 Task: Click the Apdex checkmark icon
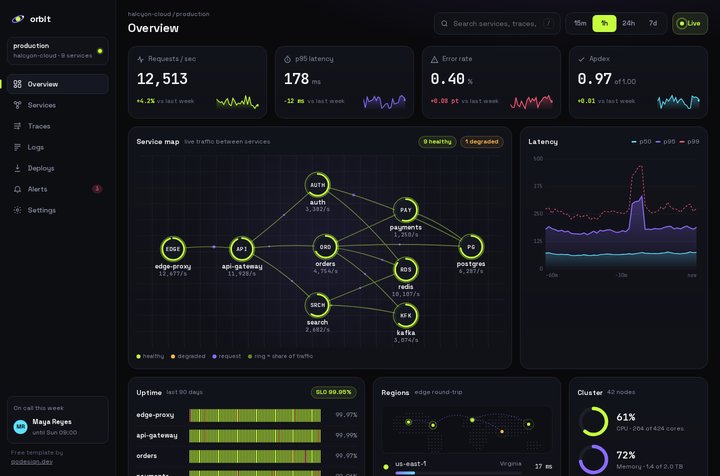[x=581, y=59]
